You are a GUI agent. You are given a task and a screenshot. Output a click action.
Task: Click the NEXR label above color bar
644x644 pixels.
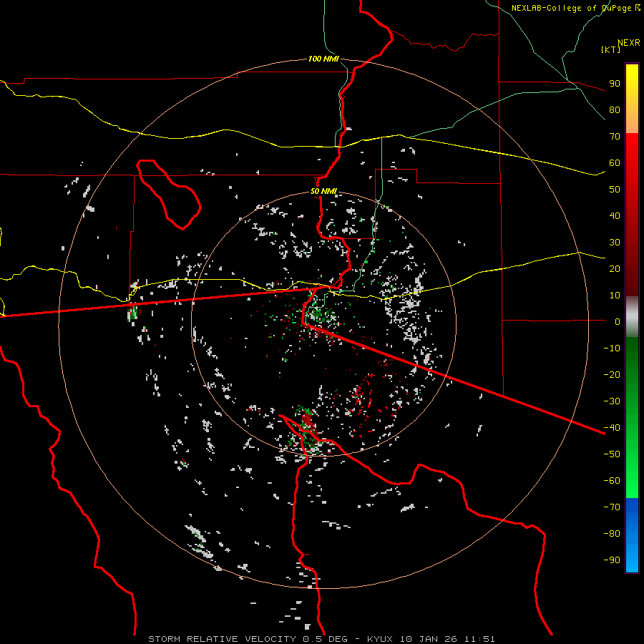[x=629, y=43]
